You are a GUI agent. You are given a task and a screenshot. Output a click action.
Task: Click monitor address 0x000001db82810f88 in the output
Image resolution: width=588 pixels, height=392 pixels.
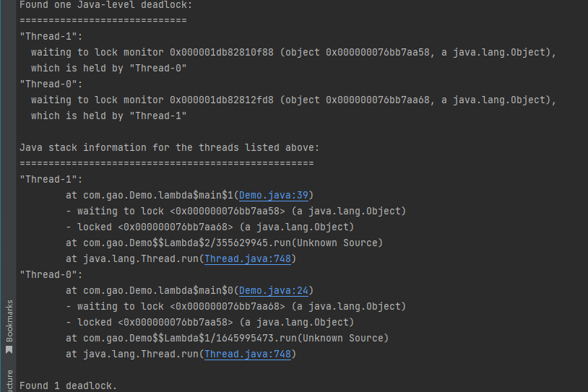pyautogui.click(x=221, y=52)
